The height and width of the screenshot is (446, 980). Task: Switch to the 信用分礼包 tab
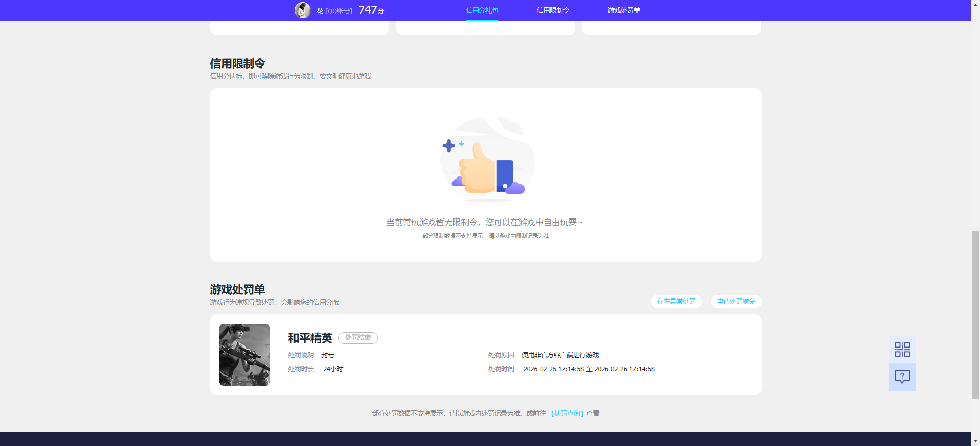[482, 10]
